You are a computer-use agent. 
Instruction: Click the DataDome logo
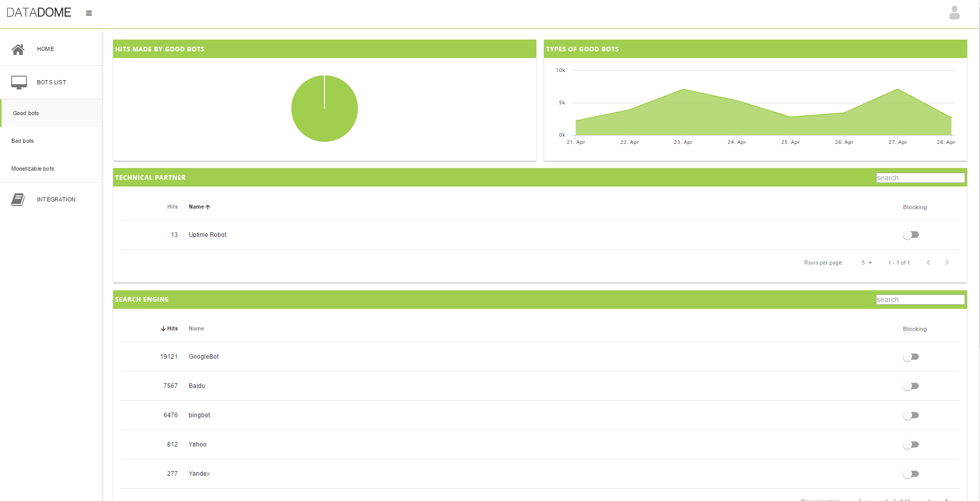[x=39, y=12]
